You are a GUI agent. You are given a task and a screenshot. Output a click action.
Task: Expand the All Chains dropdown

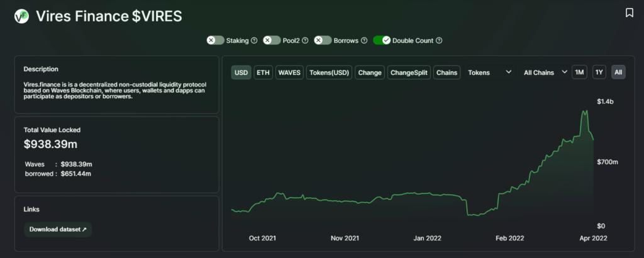[x=545, y=72]
